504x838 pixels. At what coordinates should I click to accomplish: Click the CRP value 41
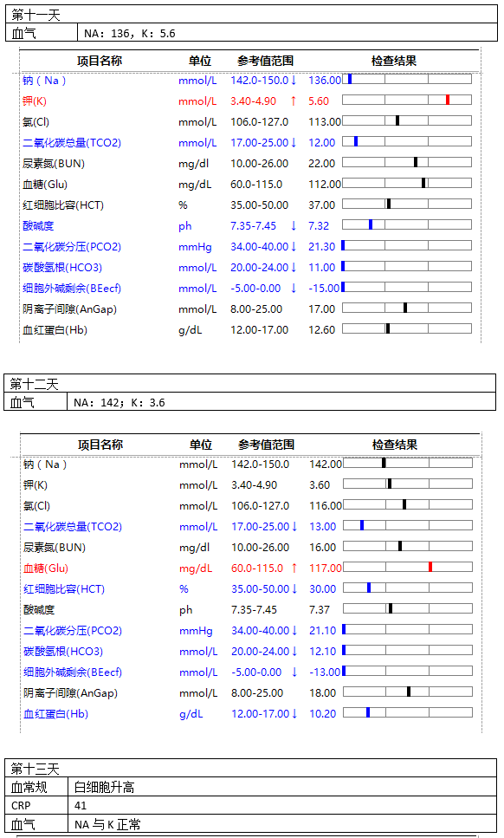click(81, 805)
